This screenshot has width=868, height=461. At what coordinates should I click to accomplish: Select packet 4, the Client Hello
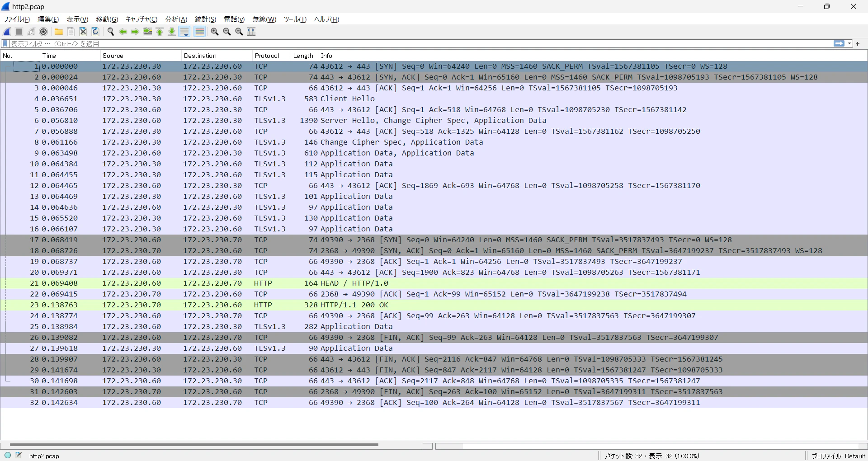(x=434, y=99)
